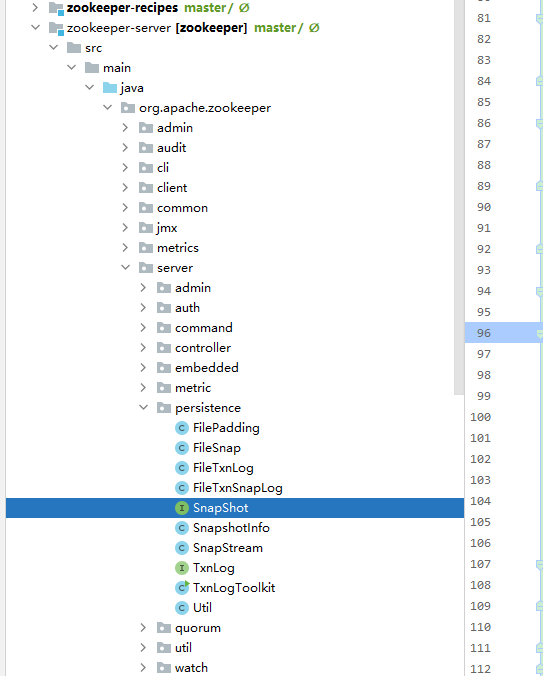Expand the common package
The height and width of the screenshot is (676, 543).
click(125, 208)
